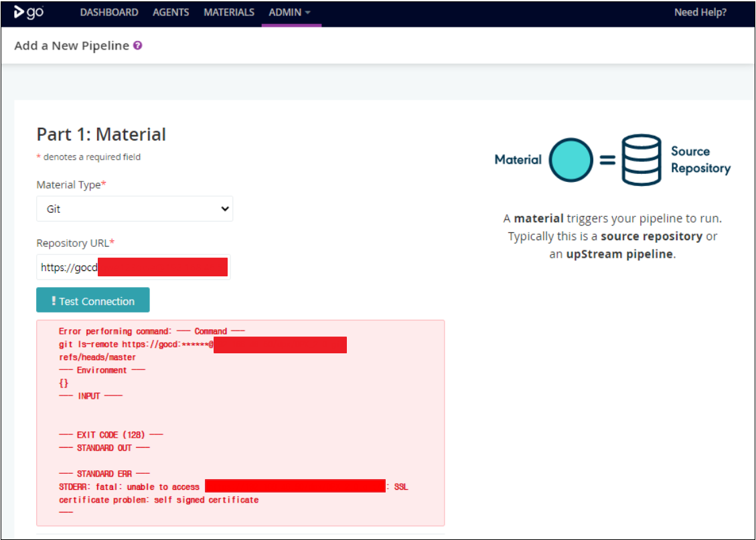This screenshot has width=756, height=540.
Task: Click the 'Add a New Pipeline' heading
Action: (72, 46)
